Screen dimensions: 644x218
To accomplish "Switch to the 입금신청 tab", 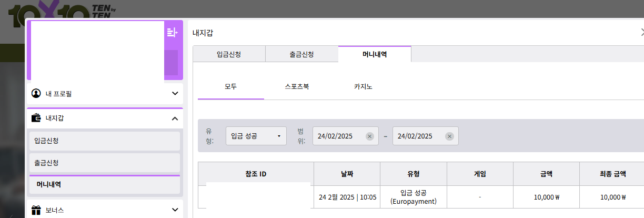I will (229, 54).
